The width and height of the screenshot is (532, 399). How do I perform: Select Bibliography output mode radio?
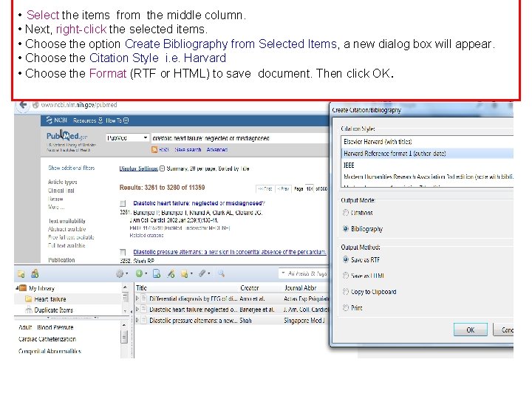point(346,228)
